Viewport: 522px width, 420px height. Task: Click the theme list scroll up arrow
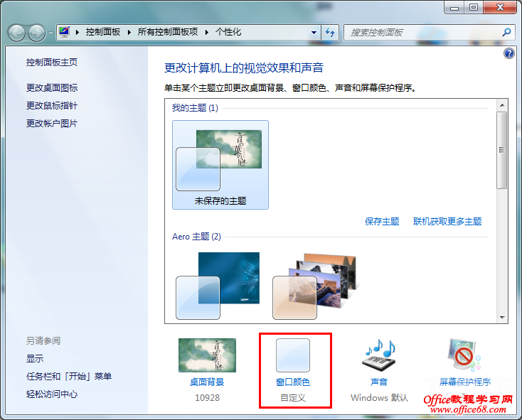click(x=502, y=105)
